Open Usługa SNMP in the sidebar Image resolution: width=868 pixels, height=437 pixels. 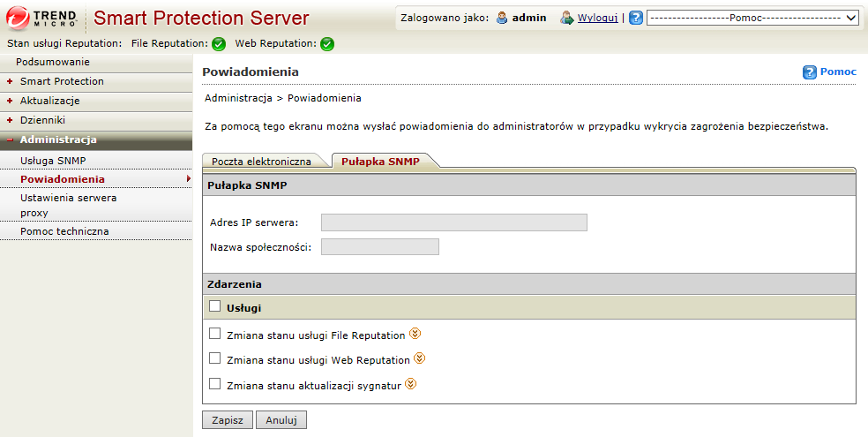pos(53,161)
